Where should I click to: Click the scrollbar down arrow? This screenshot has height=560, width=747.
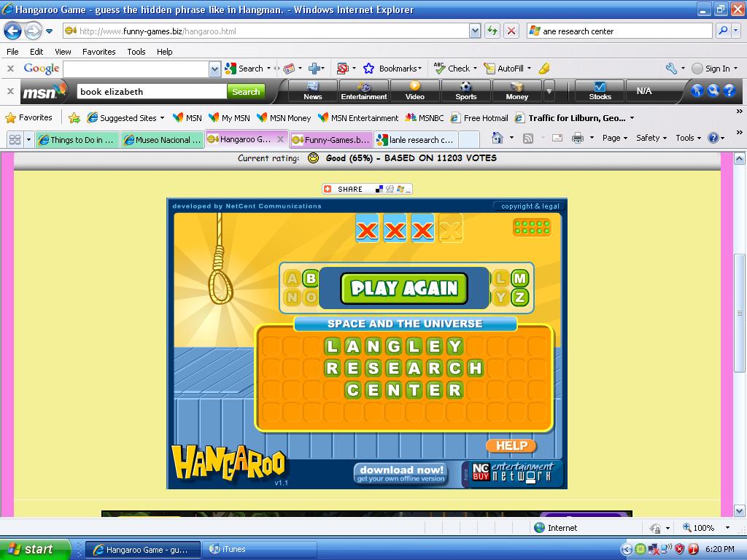click(x=739, y=511)
